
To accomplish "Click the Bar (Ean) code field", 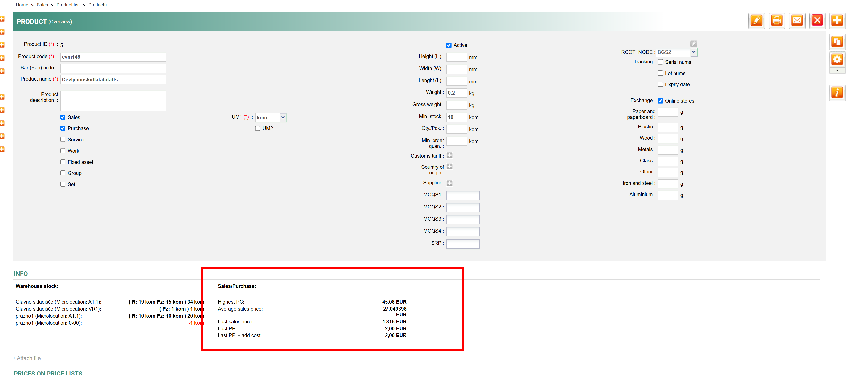I will tap(113, 68).
